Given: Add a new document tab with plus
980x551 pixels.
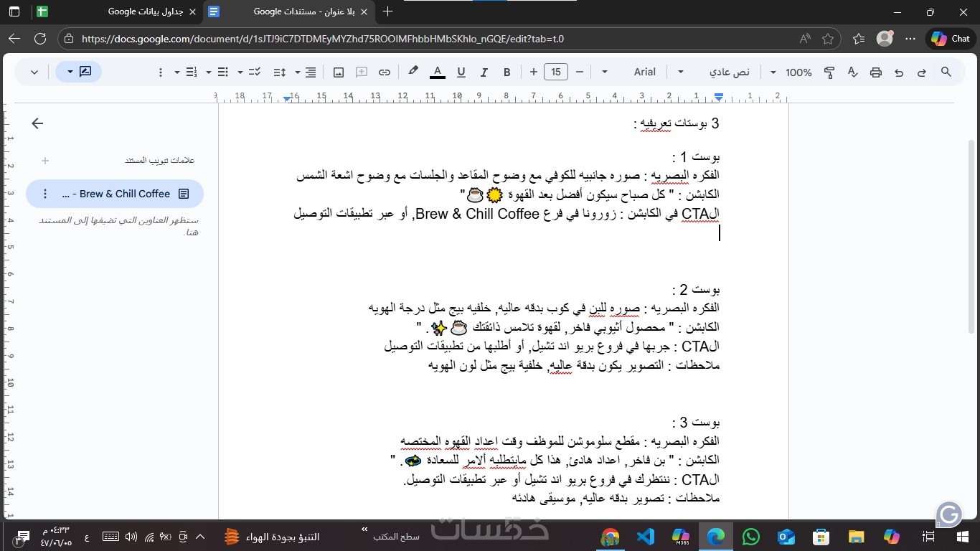Looking at the screenshot, I should [x=45, y=161].
